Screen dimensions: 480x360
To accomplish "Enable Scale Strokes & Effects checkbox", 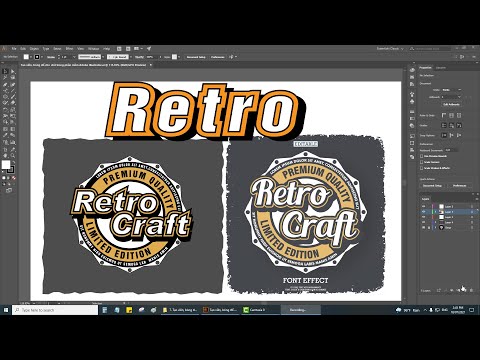I will 422,168.
